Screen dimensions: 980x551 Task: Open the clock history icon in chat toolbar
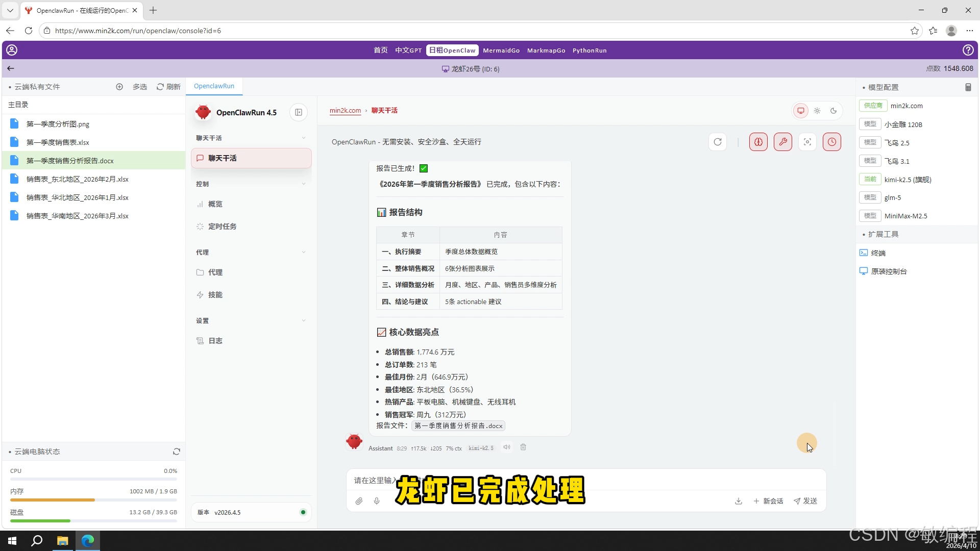click(831, 142)
